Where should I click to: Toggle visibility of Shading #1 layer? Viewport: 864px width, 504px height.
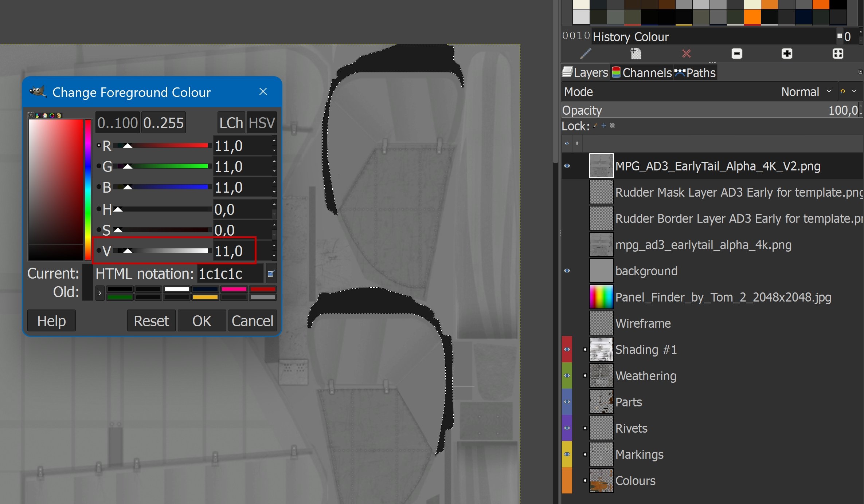(x=567, y=349)
